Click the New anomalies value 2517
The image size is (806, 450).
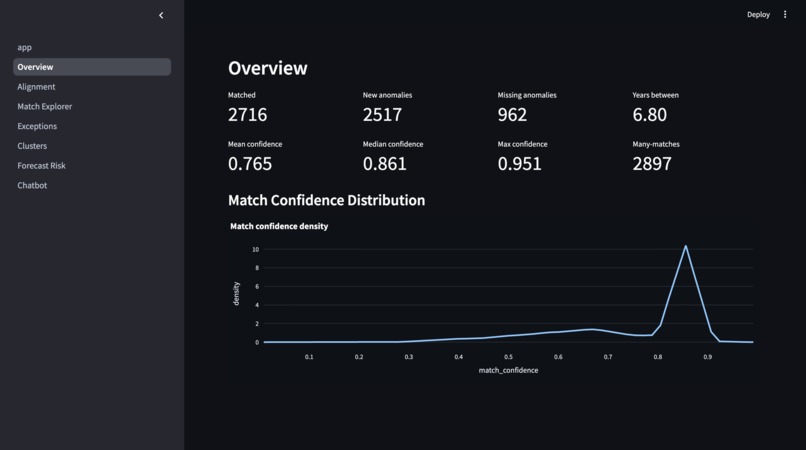tap(382, 115)
